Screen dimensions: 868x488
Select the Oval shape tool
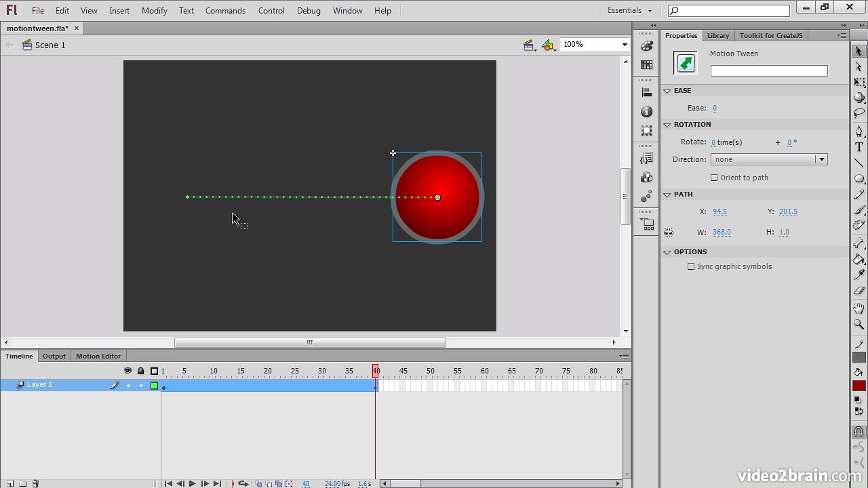pos(859,178)
